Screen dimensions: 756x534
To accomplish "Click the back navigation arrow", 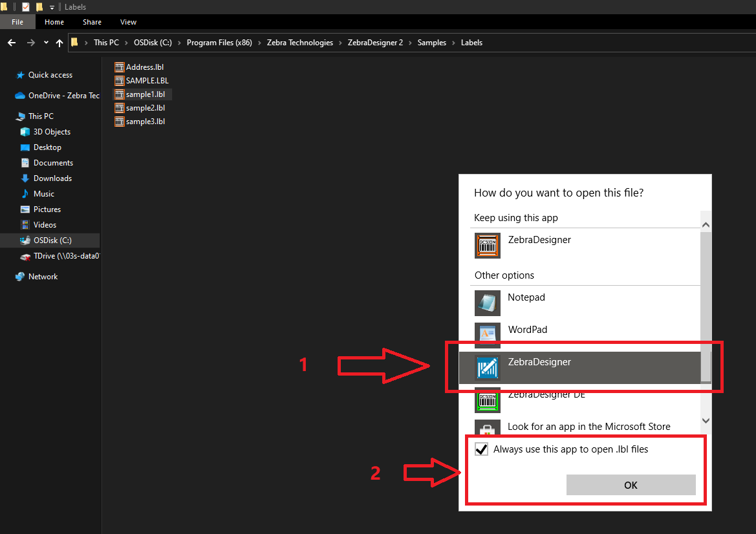I will tap(11, 42).
